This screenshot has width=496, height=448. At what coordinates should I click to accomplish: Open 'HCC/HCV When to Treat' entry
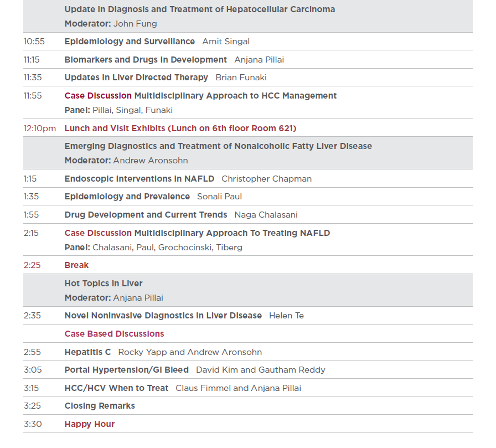(116, 388)
